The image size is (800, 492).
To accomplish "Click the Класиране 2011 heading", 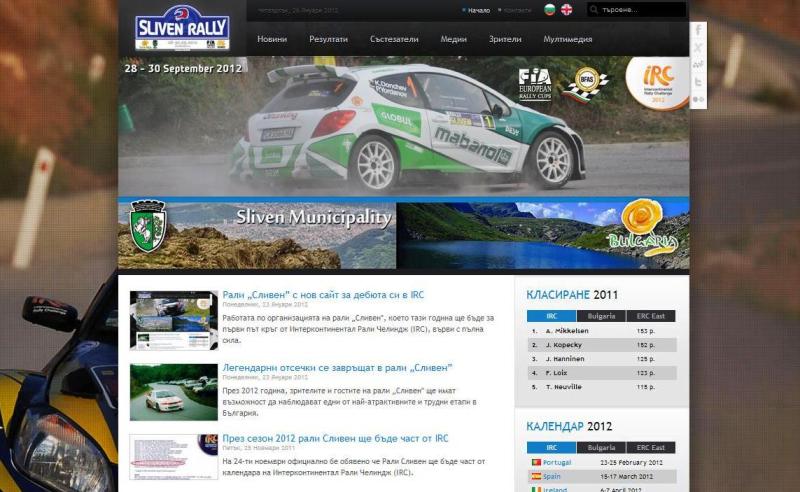I will pos(572,294).
